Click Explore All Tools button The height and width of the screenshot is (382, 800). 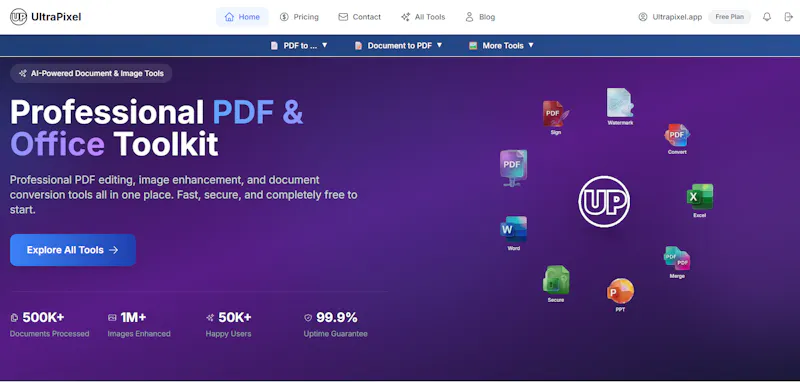tap(73, 250)
